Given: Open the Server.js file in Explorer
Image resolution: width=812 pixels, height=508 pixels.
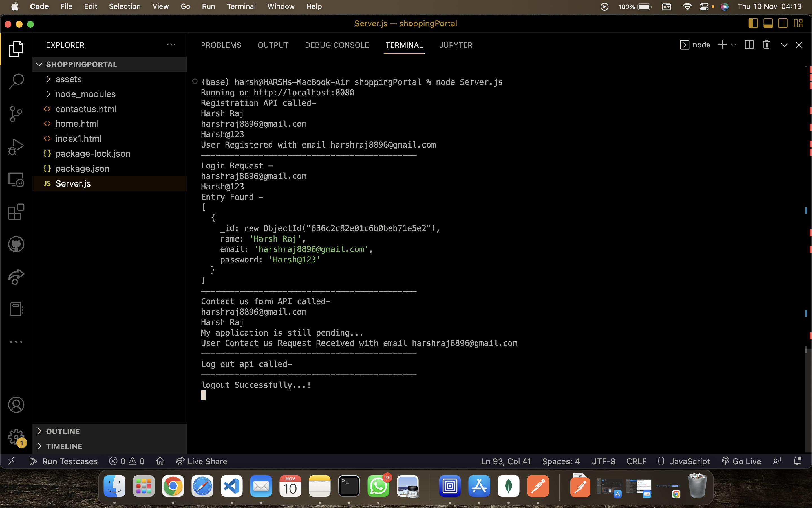Looking at the screenshot, I should coord(109,183).
